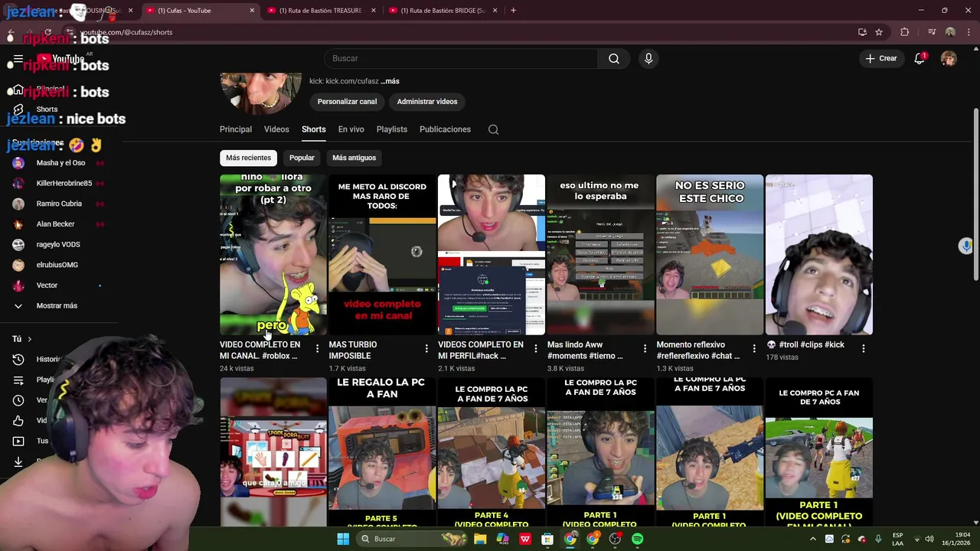This screenshot has height=551, width=980.
Task: Open the account avatar menu
Action: (x=949, y=59)
